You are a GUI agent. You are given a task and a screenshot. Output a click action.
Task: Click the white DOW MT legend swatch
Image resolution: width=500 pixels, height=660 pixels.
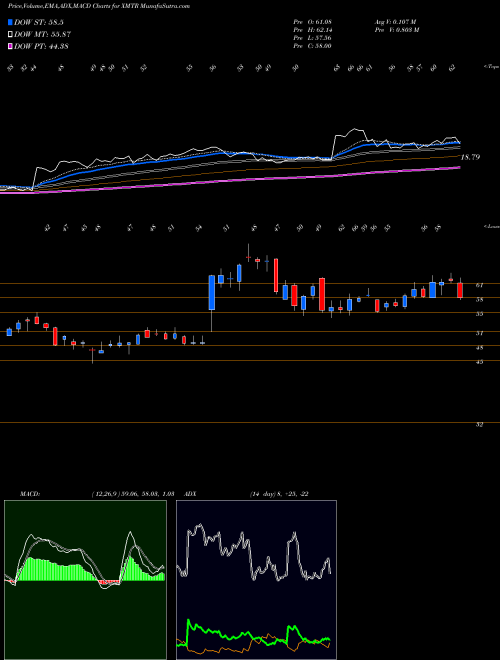click(x=11, y=35)
